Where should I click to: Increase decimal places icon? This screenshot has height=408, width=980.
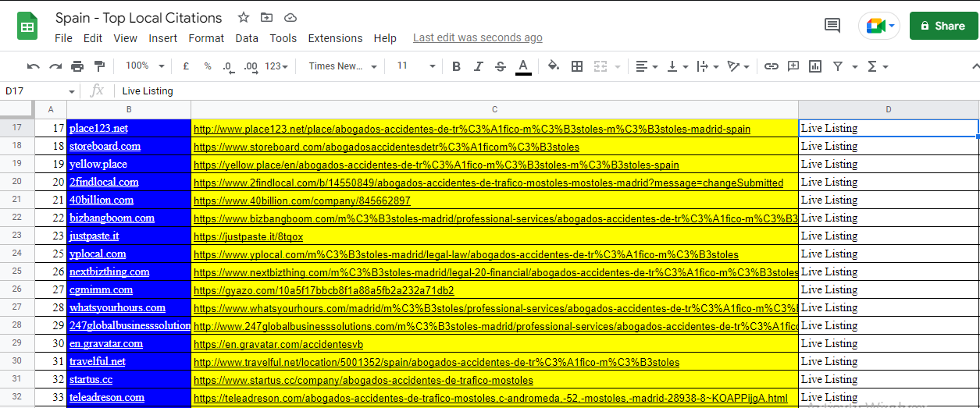pos(251,66)
